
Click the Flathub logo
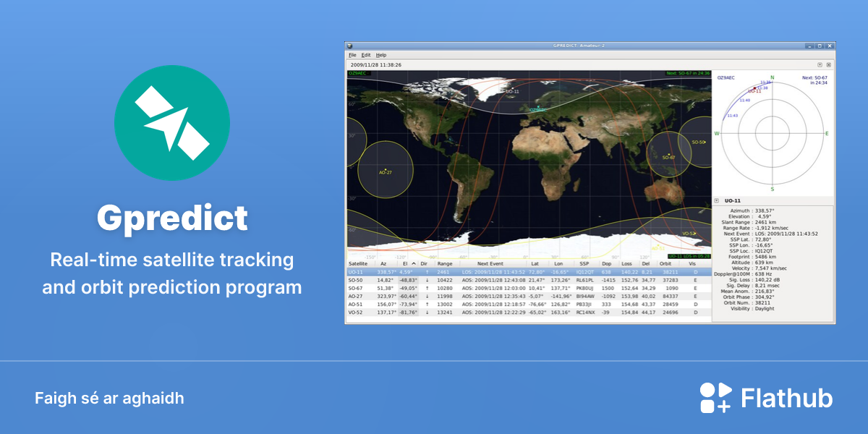click(x=766, y=399)
